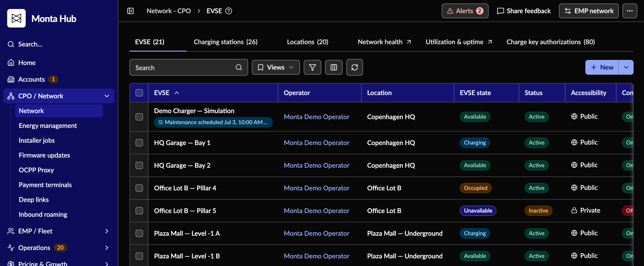Click the Occupied state badge for Pillar 4

(x=476, y=188)
